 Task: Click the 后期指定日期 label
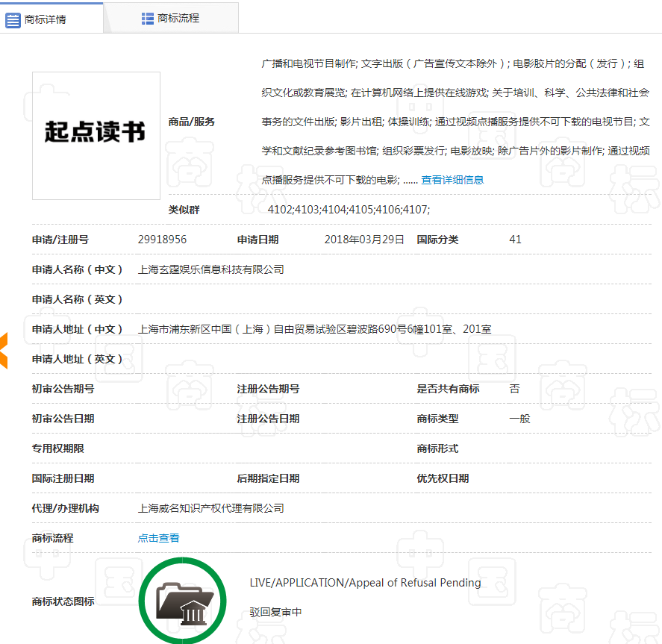[x=268, y=478]
